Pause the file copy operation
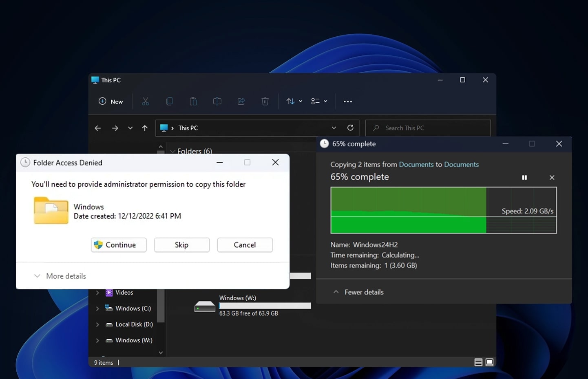 point(524,178)
